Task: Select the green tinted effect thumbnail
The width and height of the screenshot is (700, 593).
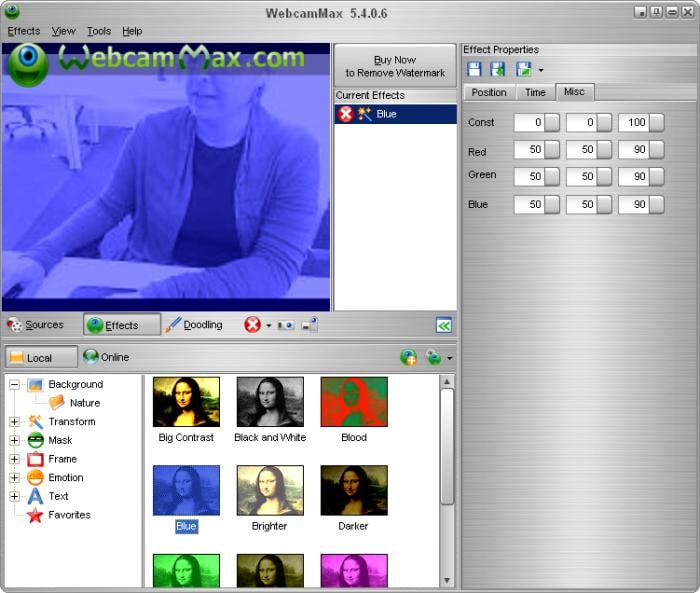Action: 186,571
